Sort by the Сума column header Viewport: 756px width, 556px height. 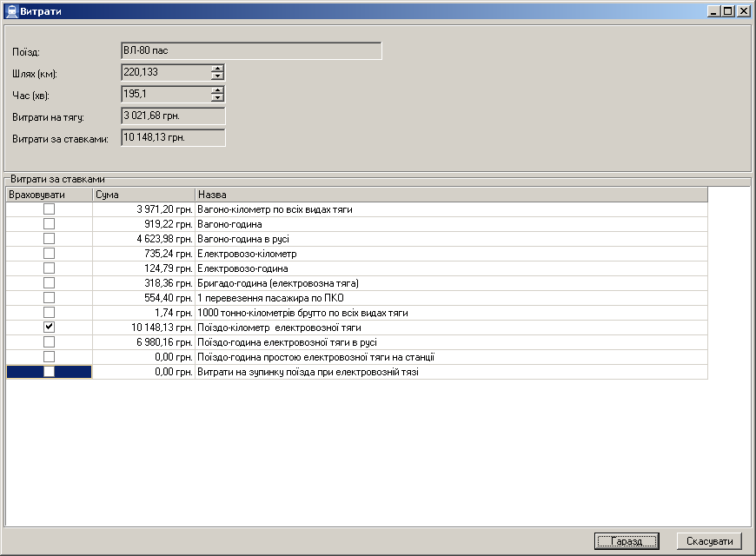click(143, 195)
